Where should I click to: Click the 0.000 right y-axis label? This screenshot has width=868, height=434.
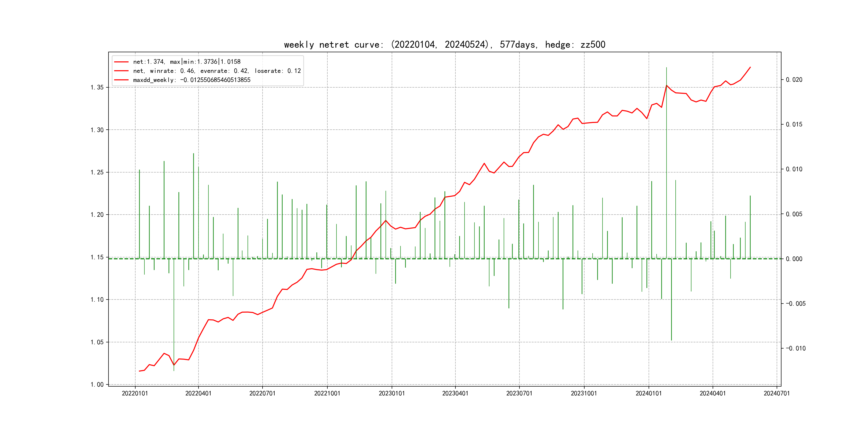[x=794, y=259]
